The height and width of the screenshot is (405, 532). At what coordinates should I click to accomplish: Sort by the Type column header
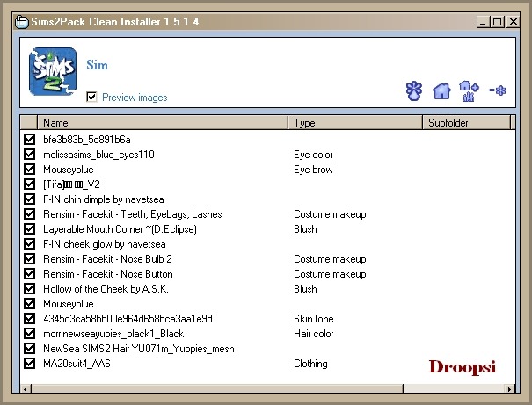355,122
